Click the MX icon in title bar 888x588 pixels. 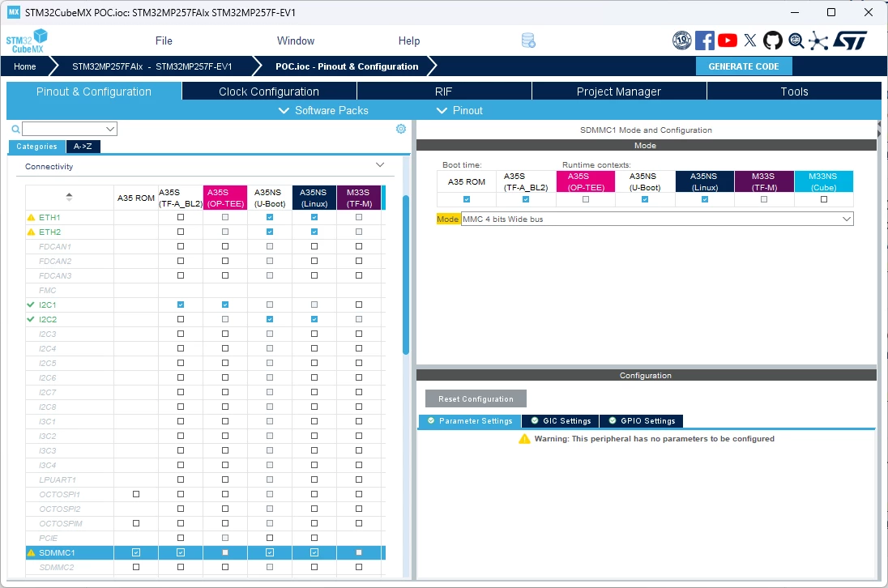[x=14, y=12]
